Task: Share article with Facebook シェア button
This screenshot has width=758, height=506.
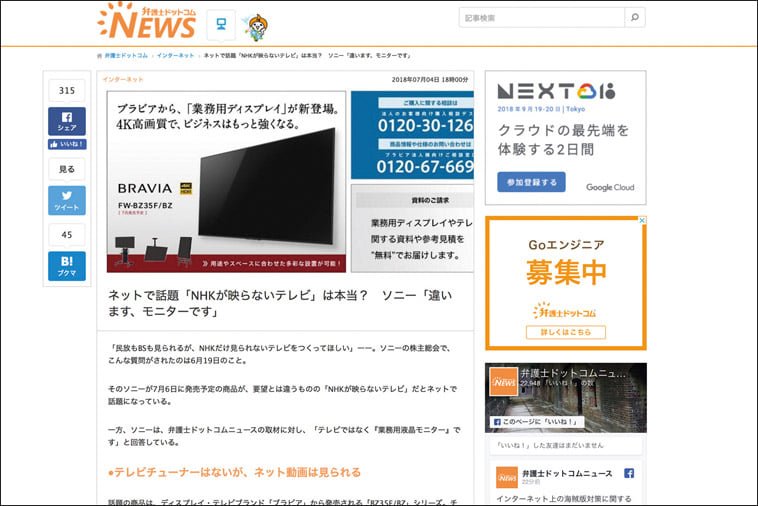Action: coord(67,121)
